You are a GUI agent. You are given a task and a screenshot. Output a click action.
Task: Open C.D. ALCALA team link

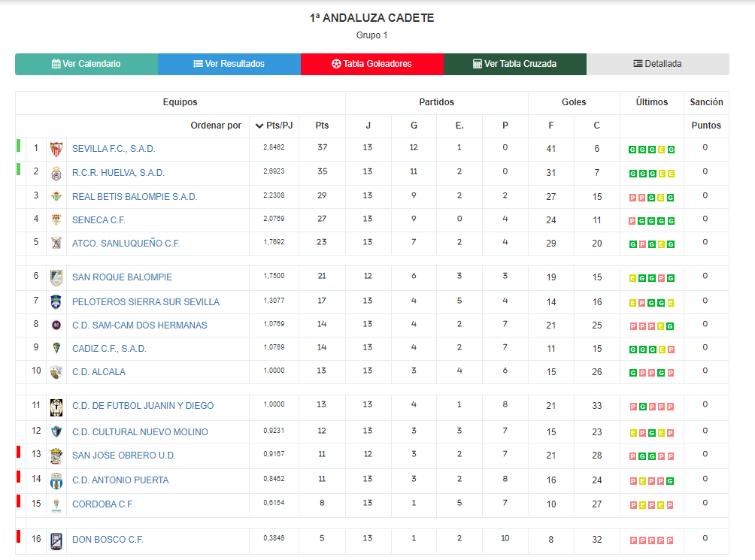(99, 372)
